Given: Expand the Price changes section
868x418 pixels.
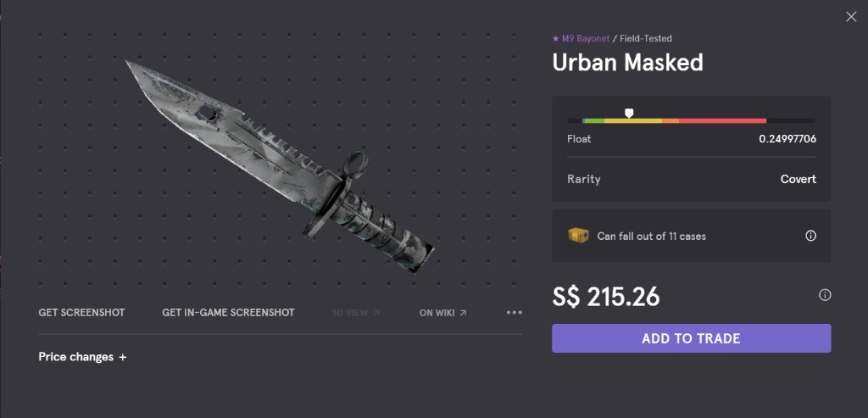Looking at the screenshot, I should (x=82, y=357).
